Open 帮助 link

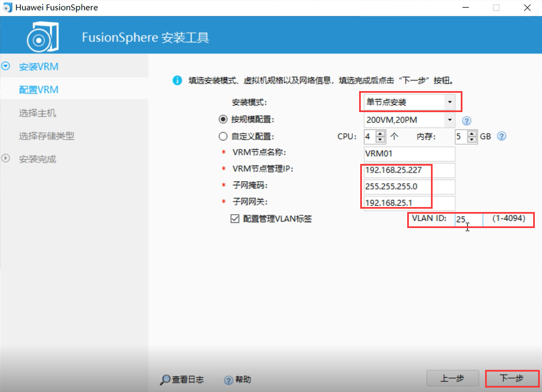pyautogui.click(x=238, y=380)
